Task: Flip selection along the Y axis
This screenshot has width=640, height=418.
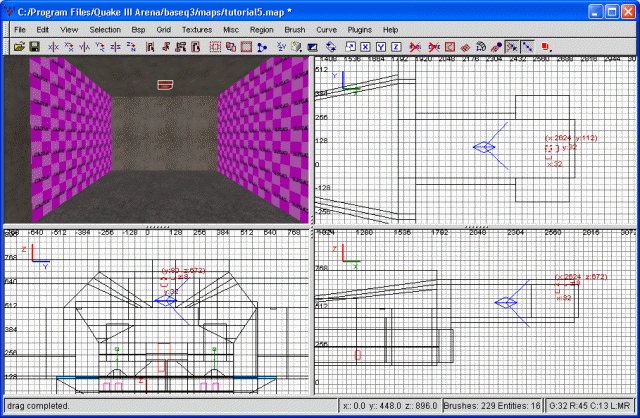Action: pos(84,47)
